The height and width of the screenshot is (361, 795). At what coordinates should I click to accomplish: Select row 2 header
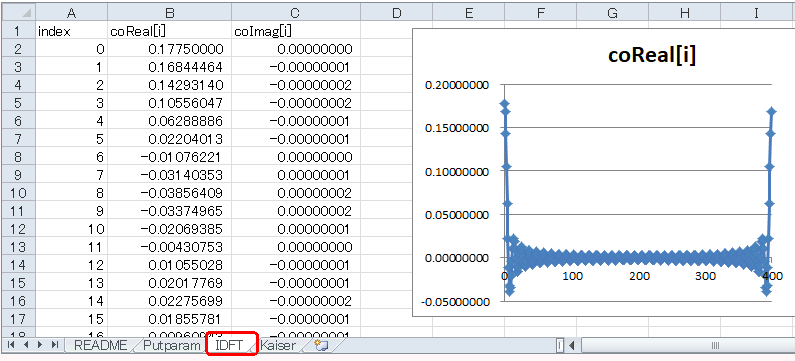18,49
